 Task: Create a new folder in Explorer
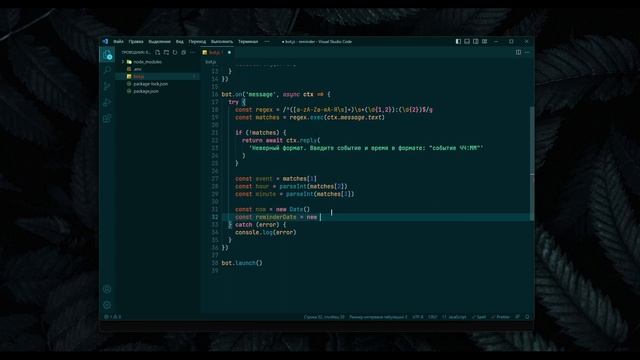[167, 52]
